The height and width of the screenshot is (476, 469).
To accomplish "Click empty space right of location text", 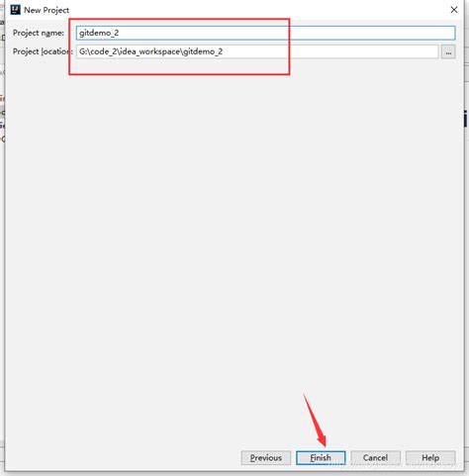I will [x=329, y=51].
